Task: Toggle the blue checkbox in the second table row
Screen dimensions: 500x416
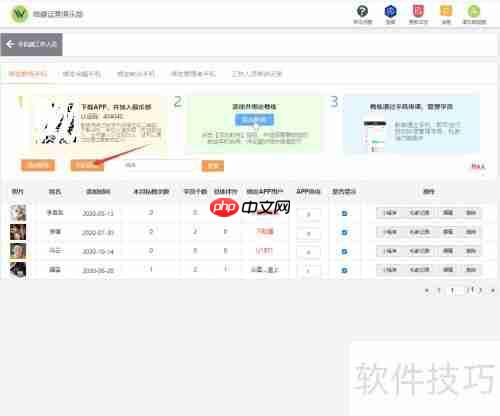Action: pyautogui.click(x=345, y=232)
